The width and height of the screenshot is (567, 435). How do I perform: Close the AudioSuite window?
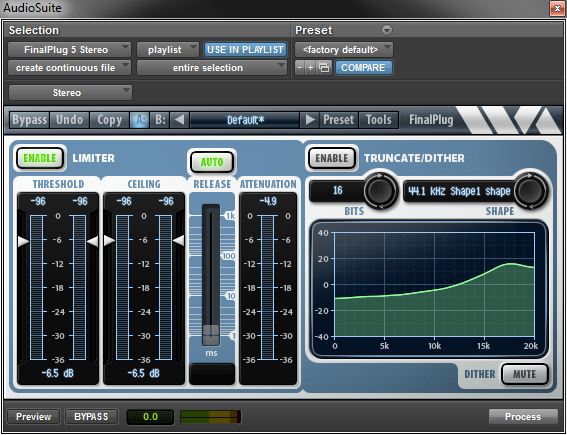click(557, 8)
